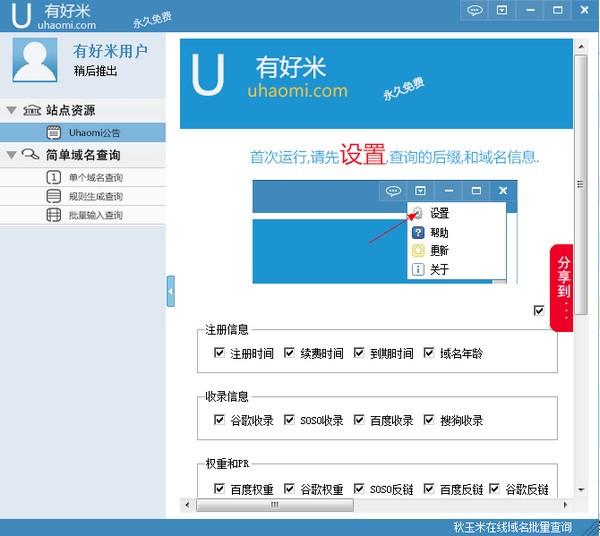
Task: Click the uhaomi.com link in banner
Action: (x=297, y=91)
